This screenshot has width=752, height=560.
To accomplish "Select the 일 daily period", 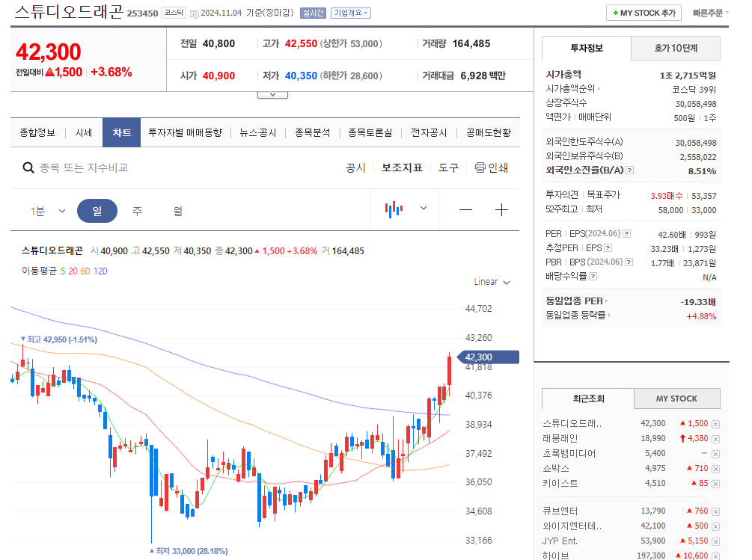I will [97, 211].
